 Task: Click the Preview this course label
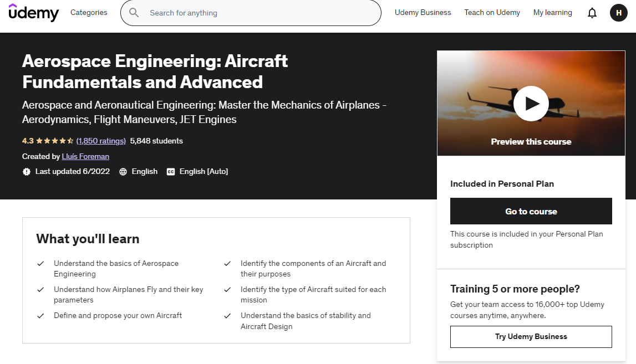click(531, 142)
